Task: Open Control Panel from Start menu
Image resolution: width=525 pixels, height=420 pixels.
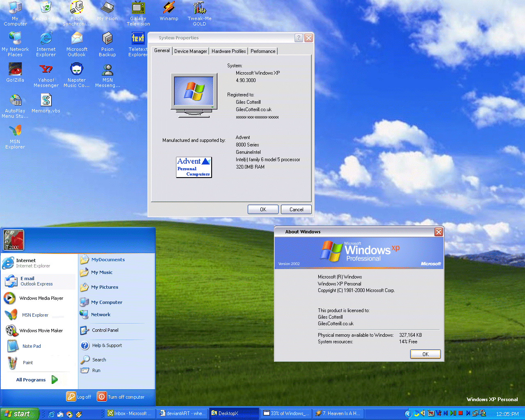Action: pyautogui.click(x=104, y=330)
